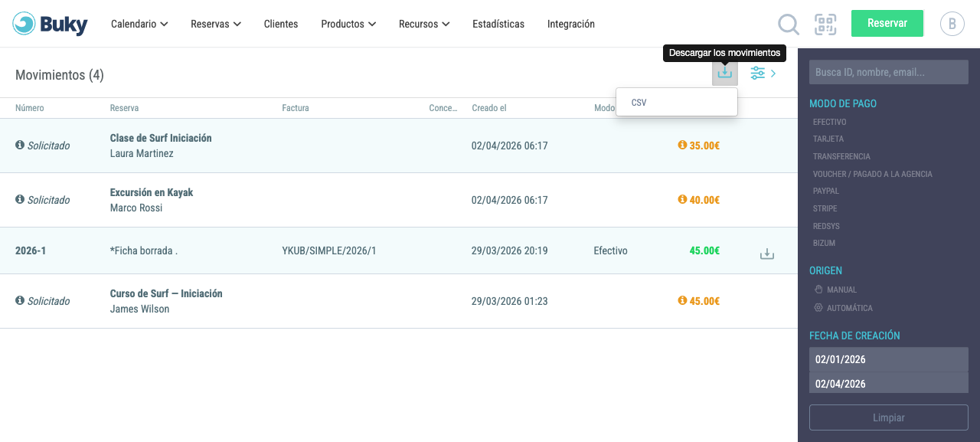Focus the Busca ID, nombre, email field
Screen dimensions: 980x442
click(889, 72)
